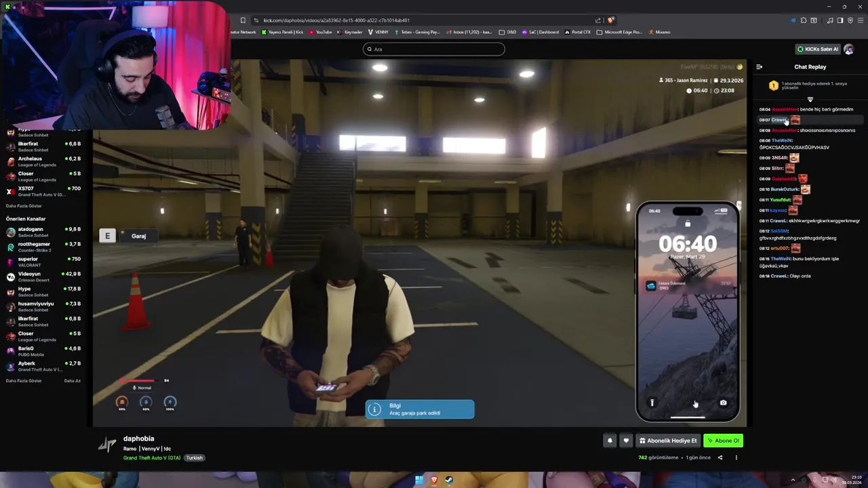Open the Portal CFX bookmark
This screenshot has height=488, width=868.
click(x=578, y=32)
